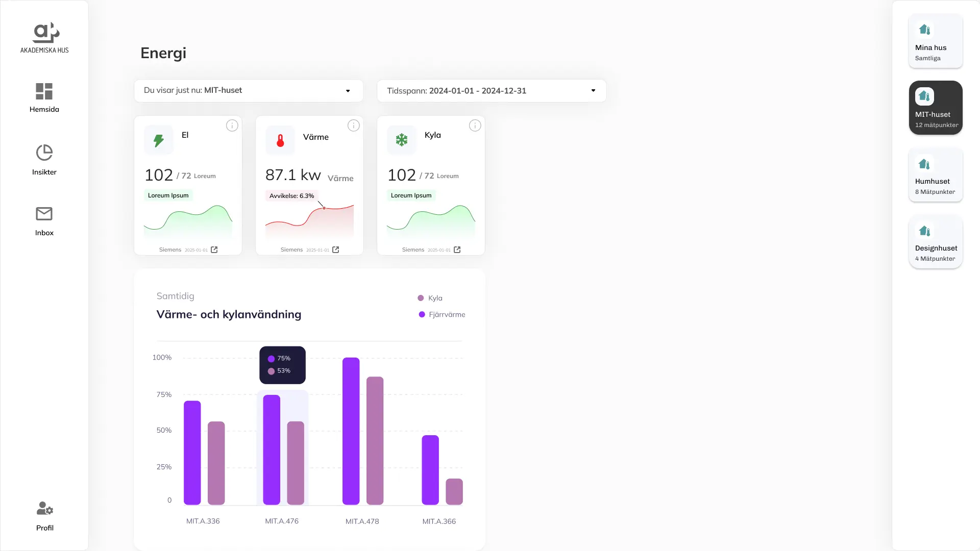This screenshot has width=980, height=551.
Task: Open the Tidsspann date range dropdown
Action: (x=492, y=91)
